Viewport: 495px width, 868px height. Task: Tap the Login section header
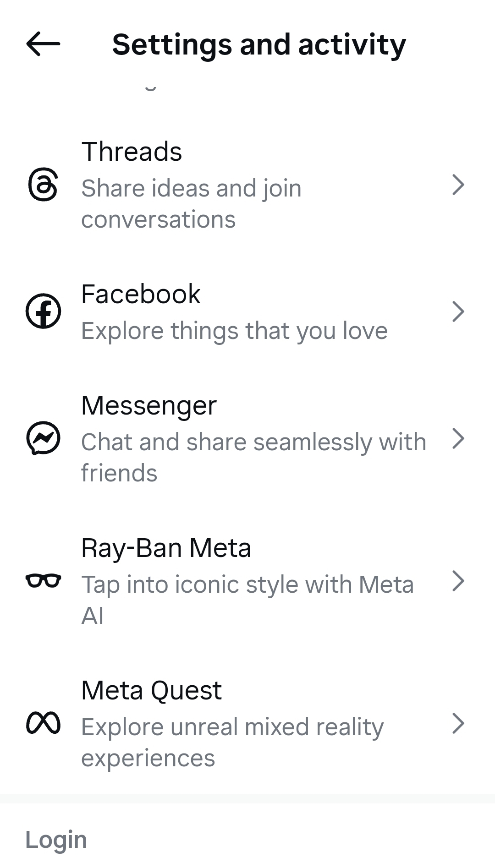coord(56,839)
